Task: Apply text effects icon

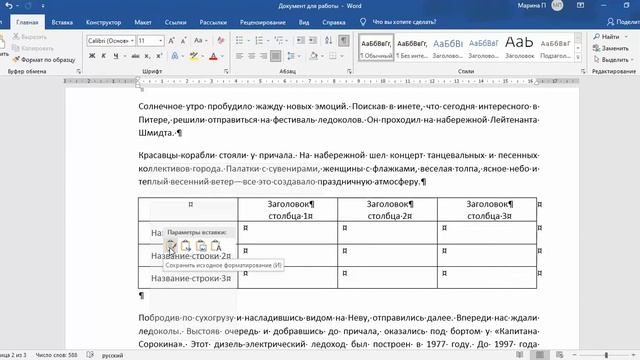Action: coord(175,56)
